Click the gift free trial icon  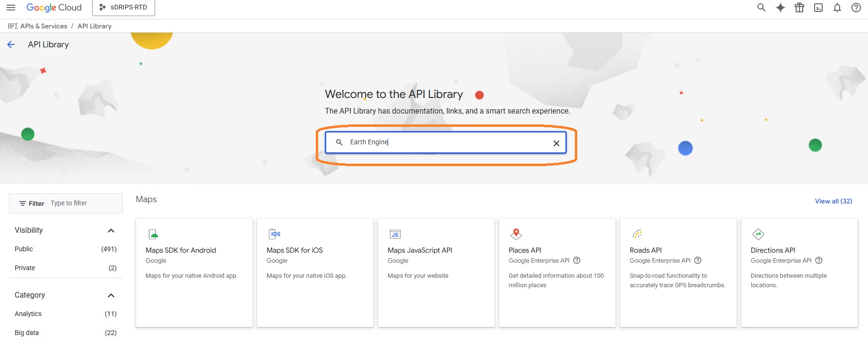[x=799, y=8]
